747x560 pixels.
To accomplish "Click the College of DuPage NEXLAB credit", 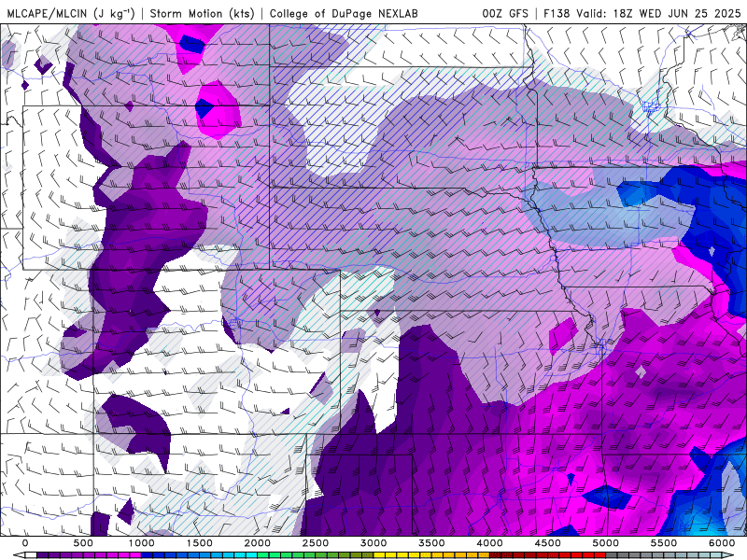I will (x=344, y=13).
